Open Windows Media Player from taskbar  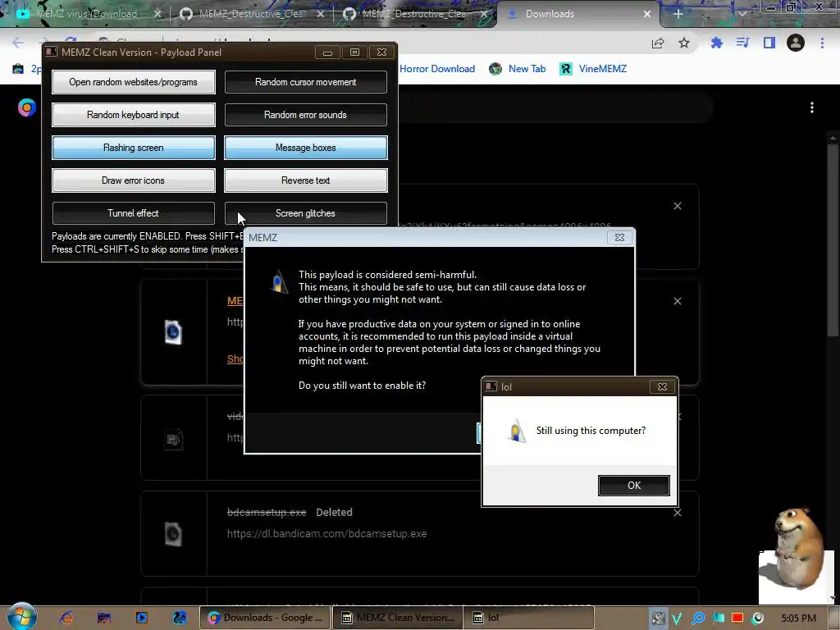click(x=141, y=618)
